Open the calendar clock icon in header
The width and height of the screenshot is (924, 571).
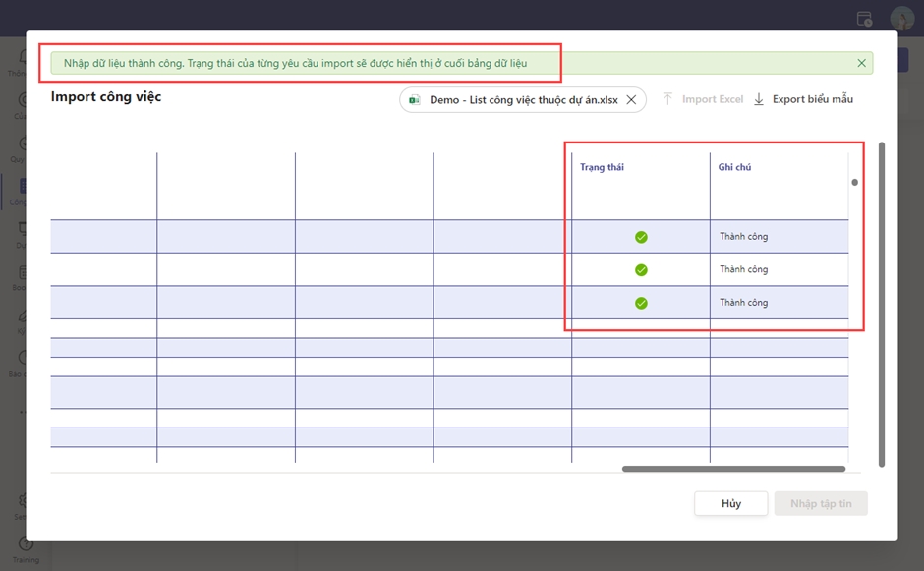[864, 19]
